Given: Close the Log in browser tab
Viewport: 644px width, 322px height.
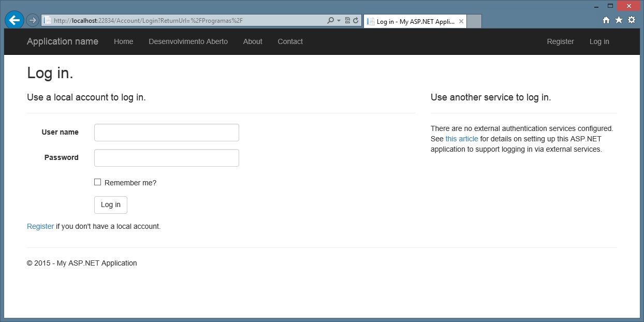Looking at the screenshot, I should [461, 21].
